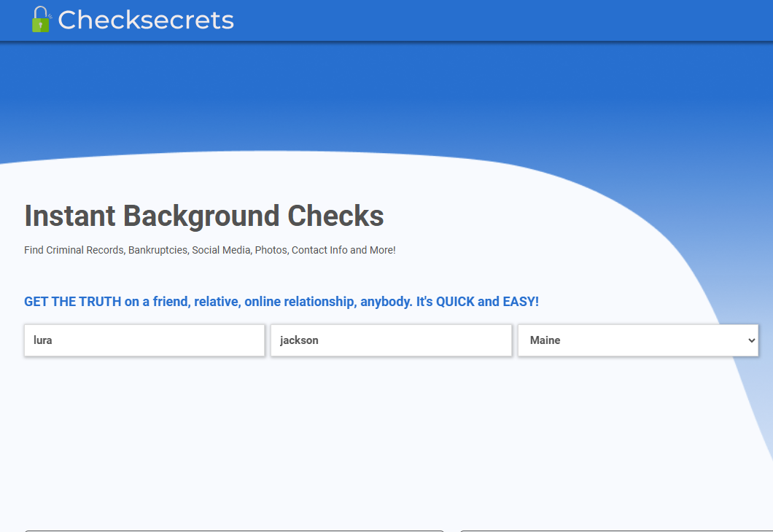Image resolution: width=773 pixels, height=532 pixels.
Task: Click the green padlock logo icon
Action: click(40, 20)
